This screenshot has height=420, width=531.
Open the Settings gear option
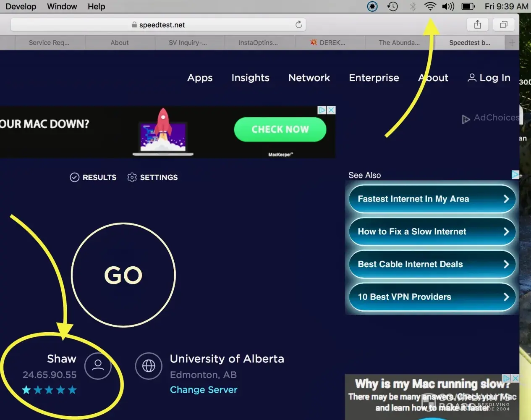coord(153,177)
